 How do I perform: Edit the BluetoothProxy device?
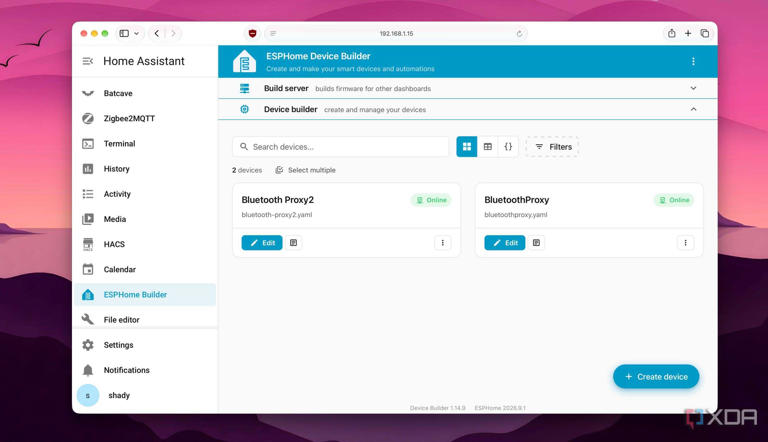coord(505,243)
